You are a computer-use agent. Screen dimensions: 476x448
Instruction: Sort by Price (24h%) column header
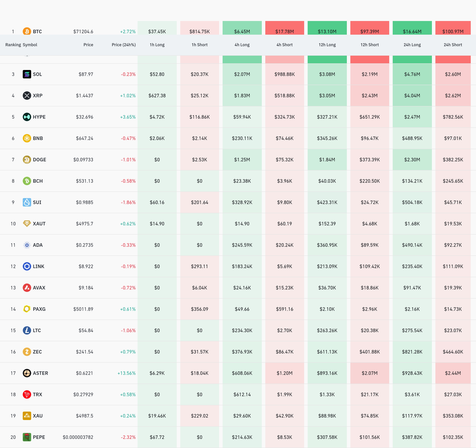[x=124, y=45]
